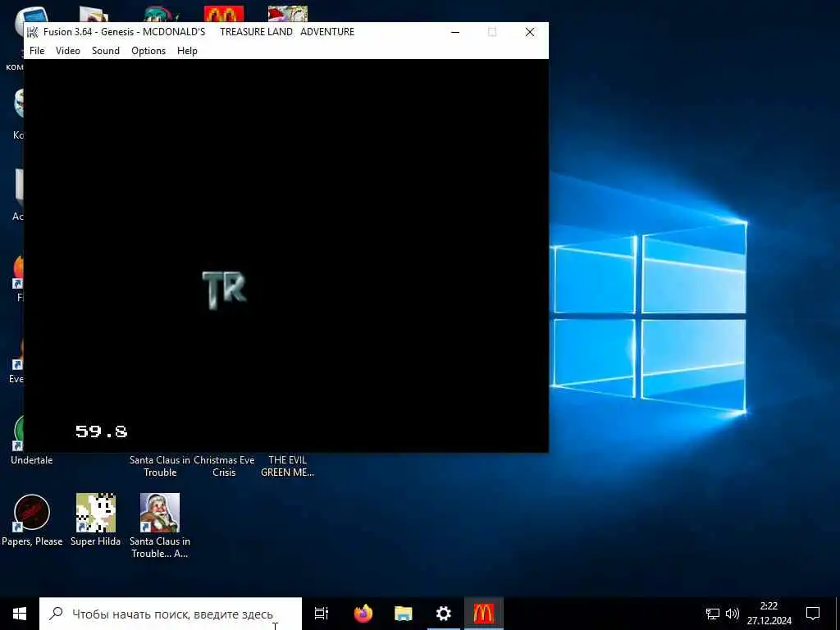Click the 59.8 FPS counter
840x630 pixels.
pos(101,431)
